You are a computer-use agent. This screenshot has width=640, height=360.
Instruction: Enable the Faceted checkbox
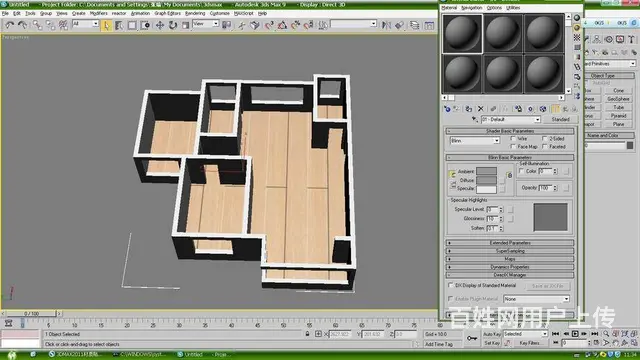(544, 147)
